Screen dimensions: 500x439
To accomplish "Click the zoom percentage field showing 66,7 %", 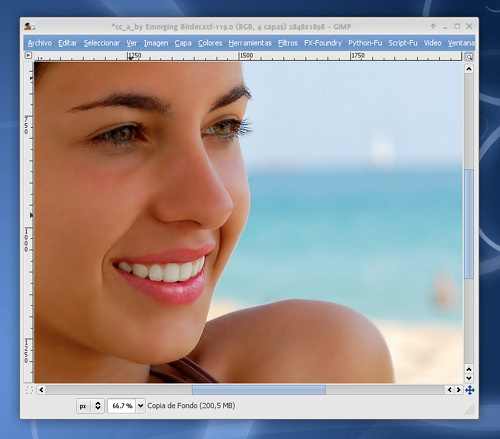I will (122, 406).
